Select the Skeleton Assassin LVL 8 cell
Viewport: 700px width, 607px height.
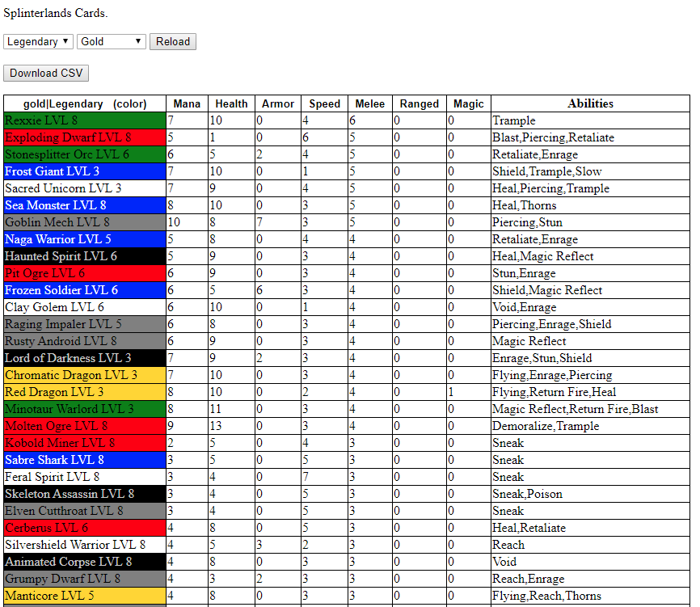85,494
